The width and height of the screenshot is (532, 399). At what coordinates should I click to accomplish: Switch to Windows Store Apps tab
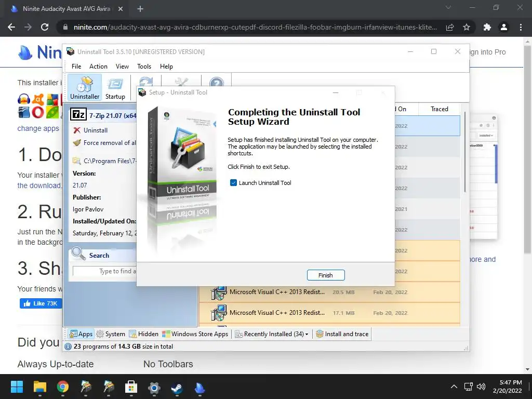[x=195, y=334]
